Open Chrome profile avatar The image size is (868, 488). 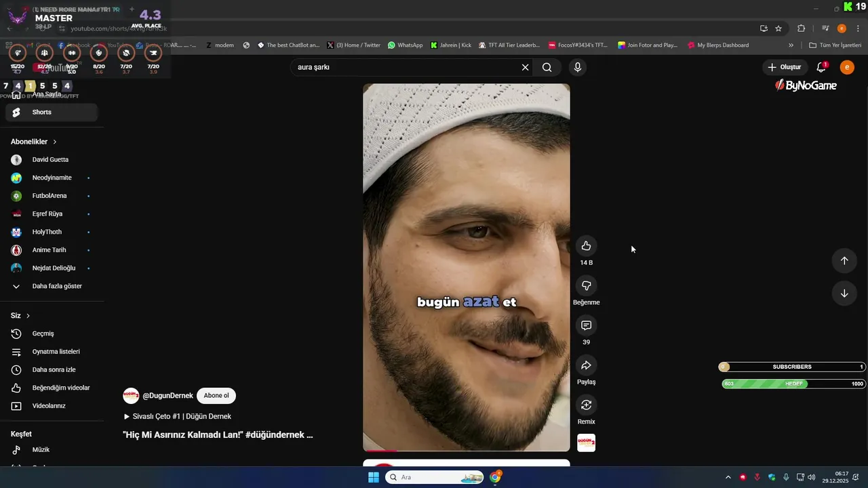click(x=842, y=28)
